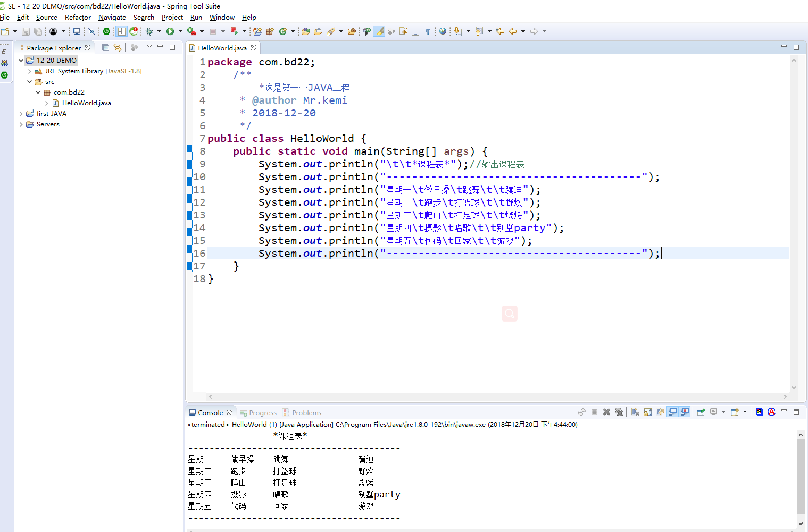The height and width of the screenshot is (532, 808).
Task: Open the Window menu
Action: pos(222,18)
